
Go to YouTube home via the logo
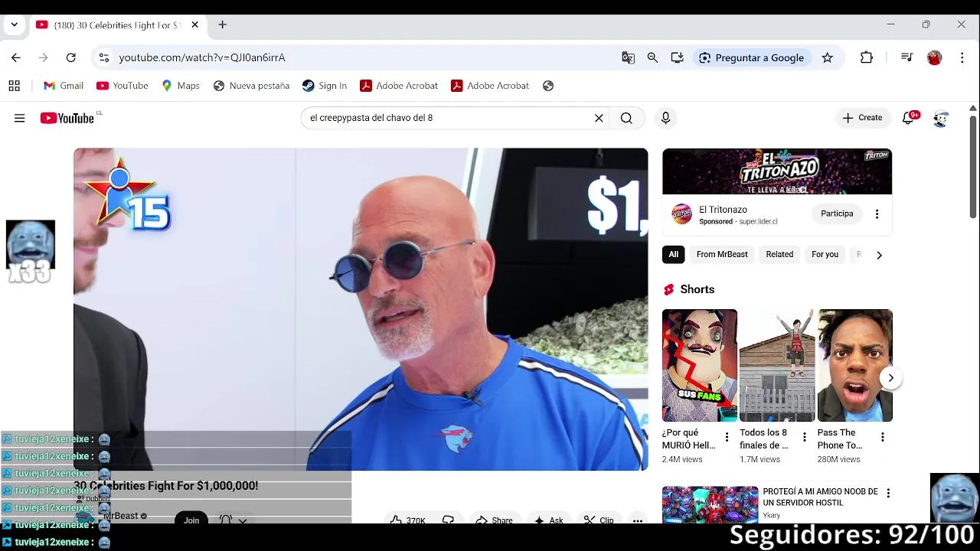(x=67, y=118)
